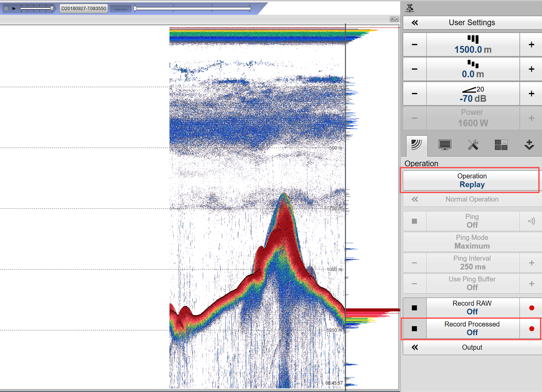
Task: Increase start range 0.0 m with plus
Action: (531, 69)
